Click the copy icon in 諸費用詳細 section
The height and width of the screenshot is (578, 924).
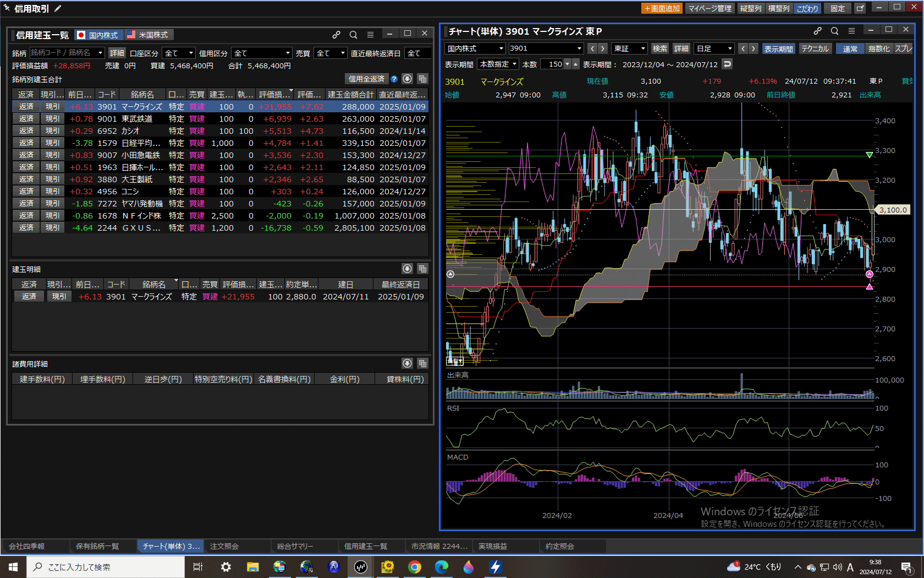(422, 363)
